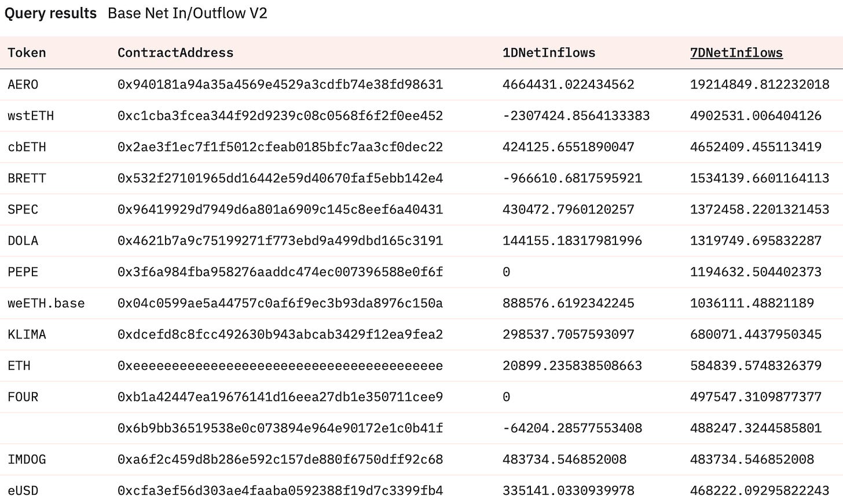Select the AERO token cell
This screenshot has height=504, width=843.
[x=23, y=84]
